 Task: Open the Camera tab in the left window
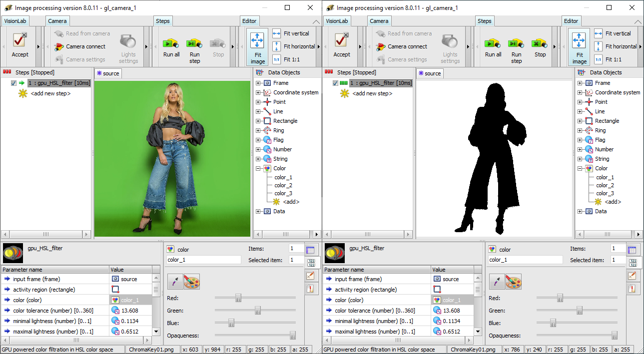pos(57,21)
